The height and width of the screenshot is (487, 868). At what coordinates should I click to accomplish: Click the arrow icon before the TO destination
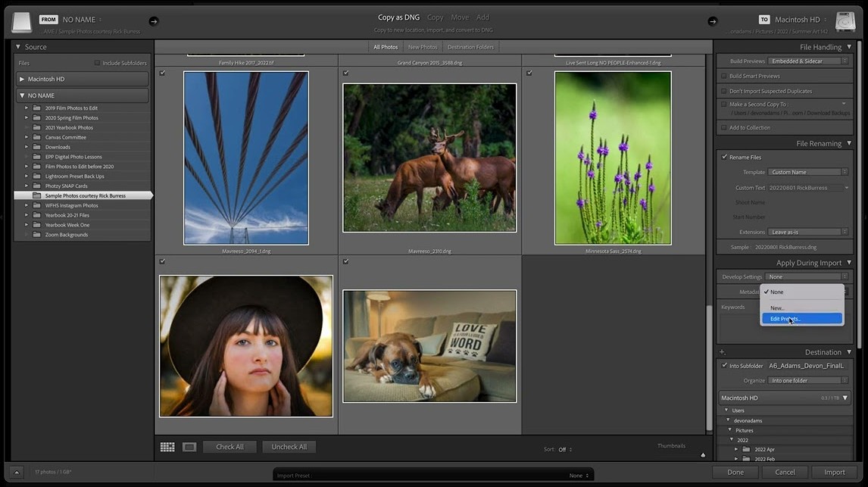click(713, 21)
